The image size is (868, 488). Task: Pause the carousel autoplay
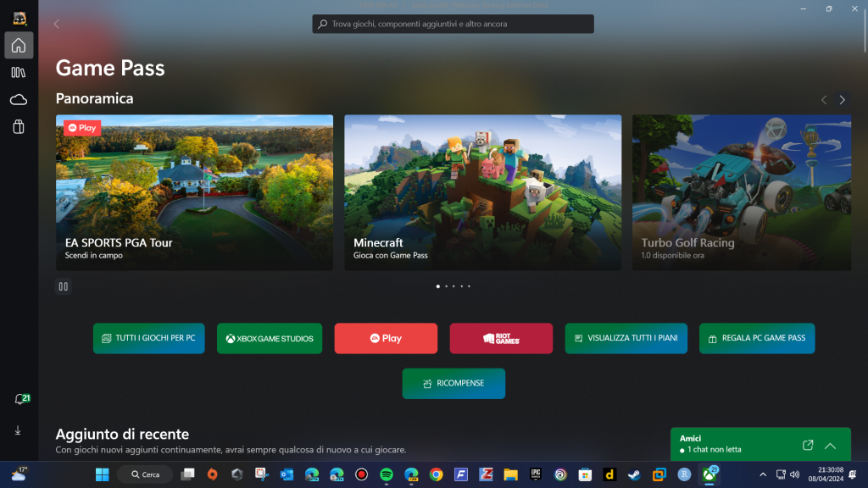(63, 286)
